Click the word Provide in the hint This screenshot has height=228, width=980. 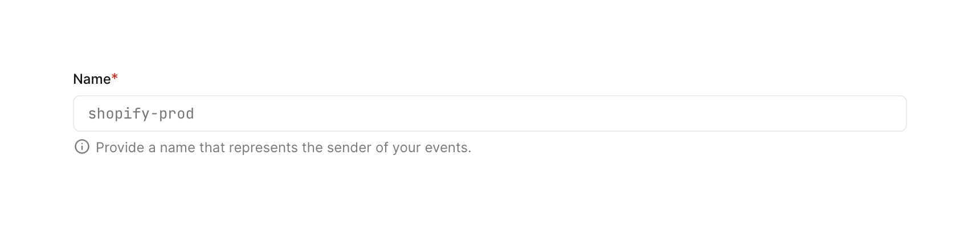(x=120, y=148)
